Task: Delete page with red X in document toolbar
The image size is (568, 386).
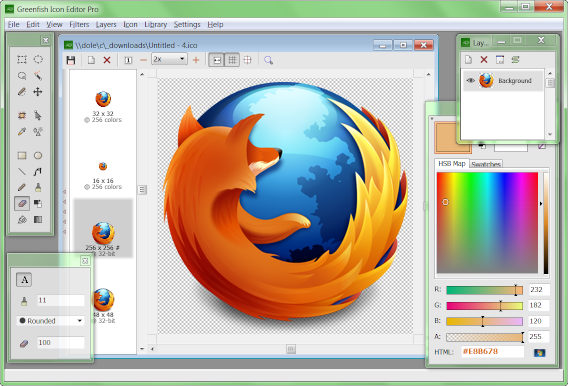Action: click(107, 60)
